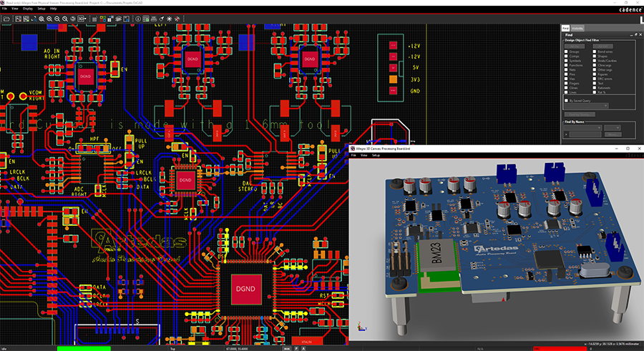Click the eye-shaped visibility toolbar icon
644x351 pixels.
(x=118, y=19)
